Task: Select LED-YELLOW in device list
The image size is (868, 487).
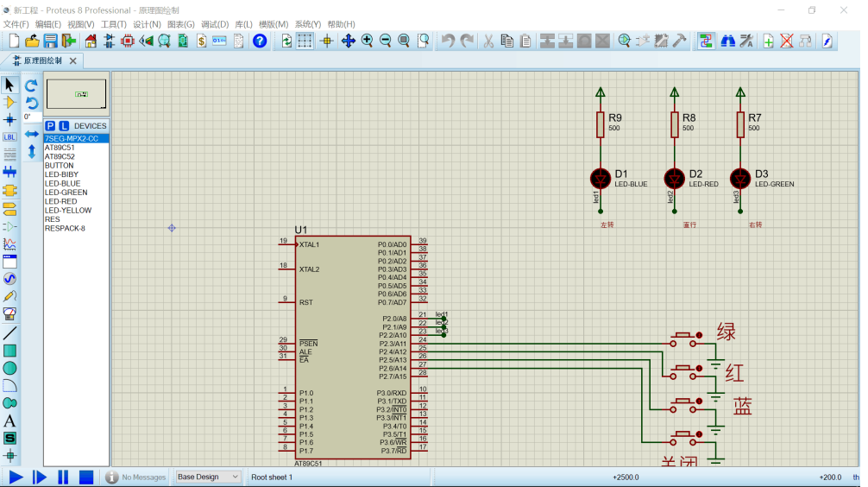Action: (x=77, y=211)
